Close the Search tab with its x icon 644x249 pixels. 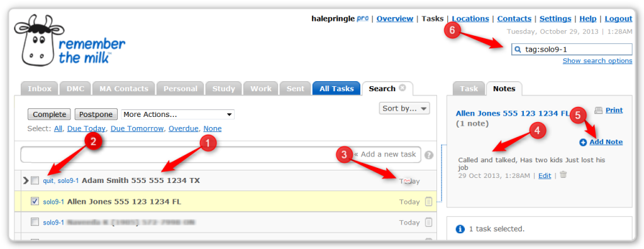[x=402, y=88]
